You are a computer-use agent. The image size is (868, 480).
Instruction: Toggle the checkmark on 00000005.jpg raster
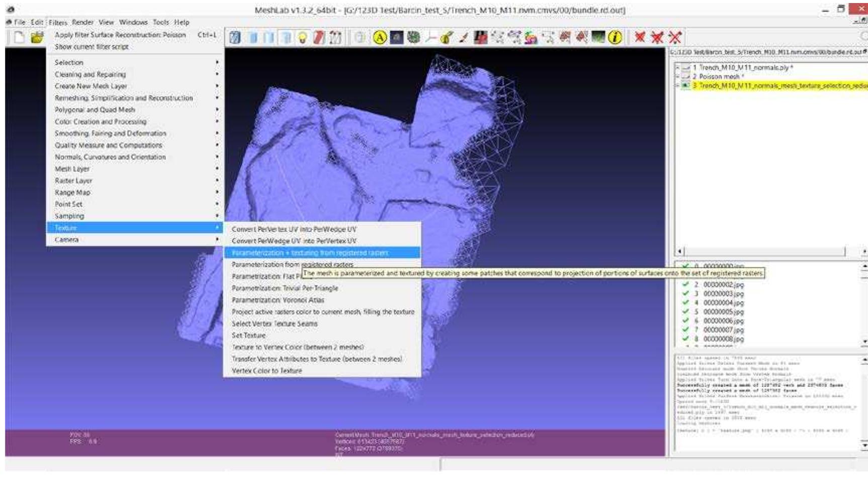(x=686, y=312)
